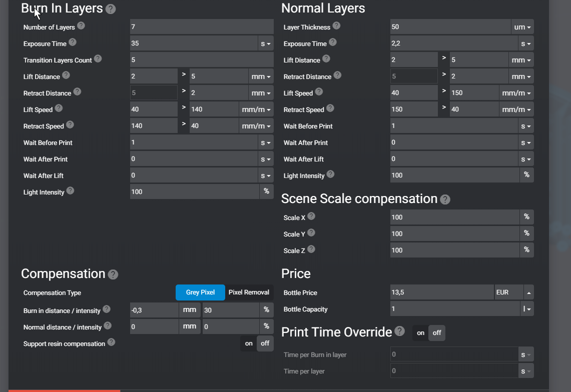Click help icon next to Compensation heading
The image size is (571, 392).
click(113, 274)
